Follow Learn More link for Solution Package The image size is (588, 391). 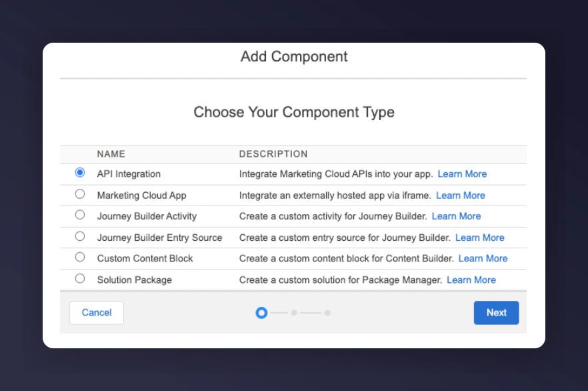[x=471, y=280]
